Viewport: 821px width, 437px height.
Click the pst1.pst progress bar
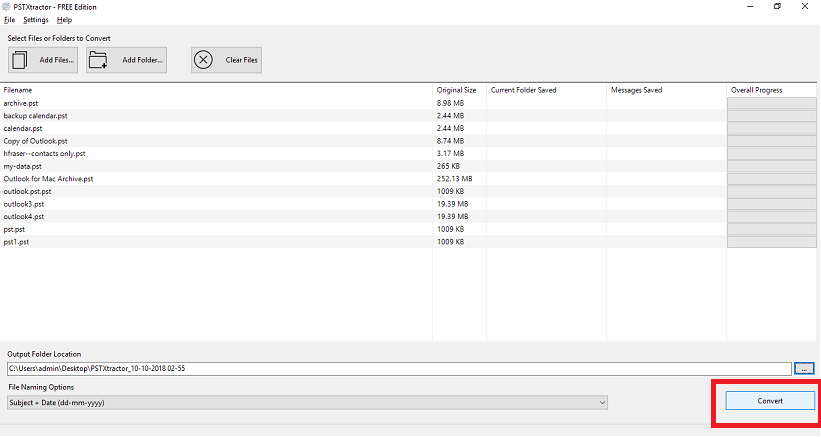[x=772, y=242]
